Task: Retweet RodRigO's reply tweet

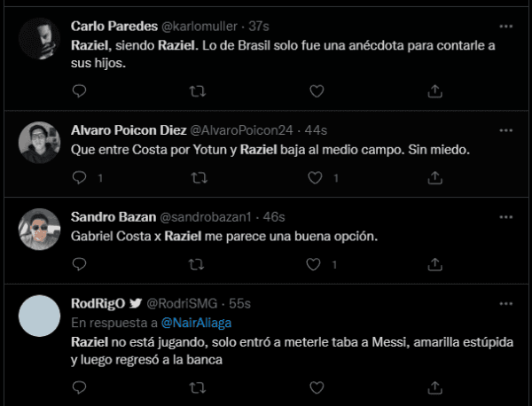Action: click(x=199, y=386)
